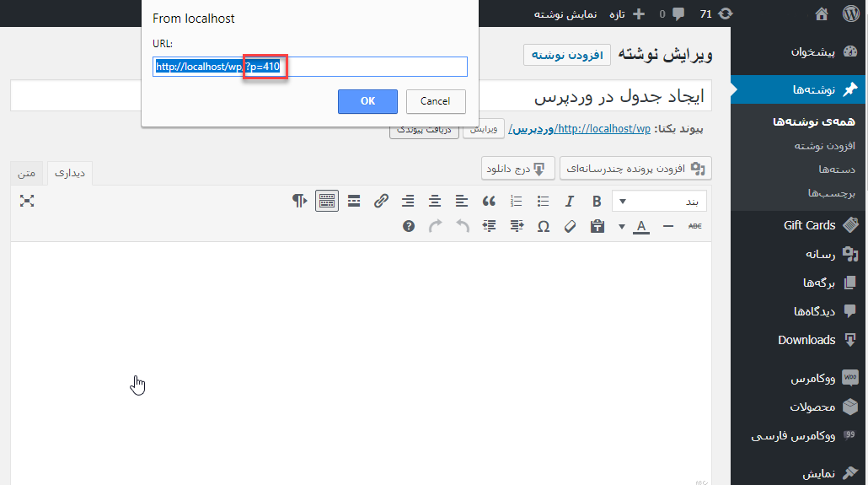Open the Dashboard (پیشخوان) menu
Viewport: 868px width, 485px height.
pyautogui.click(x=800, y=52)
